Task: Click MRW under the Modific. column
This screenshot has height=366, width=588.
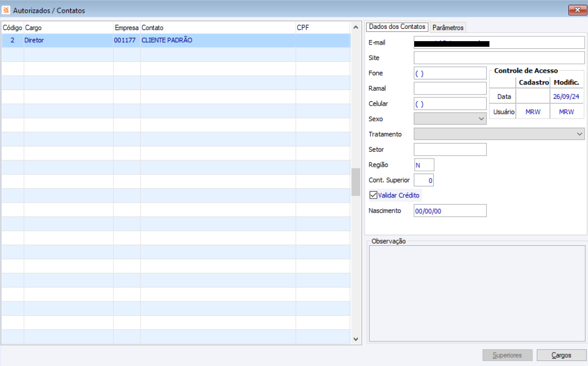Action: point(566,112)
